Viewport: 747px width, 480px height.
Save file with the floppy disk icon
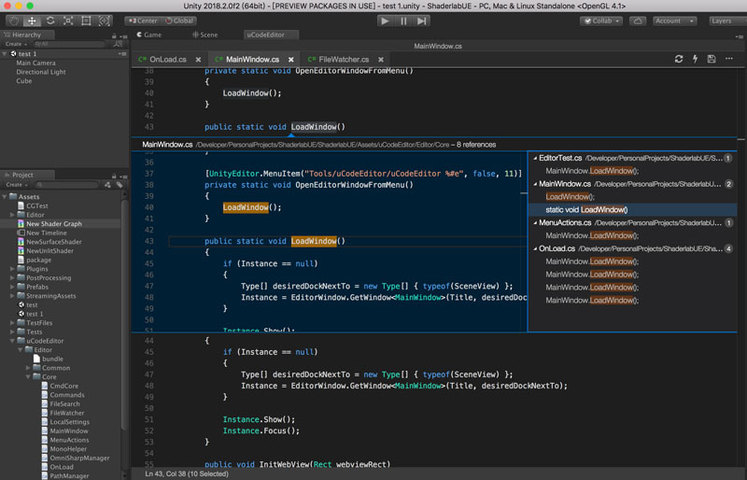(711, 59)
